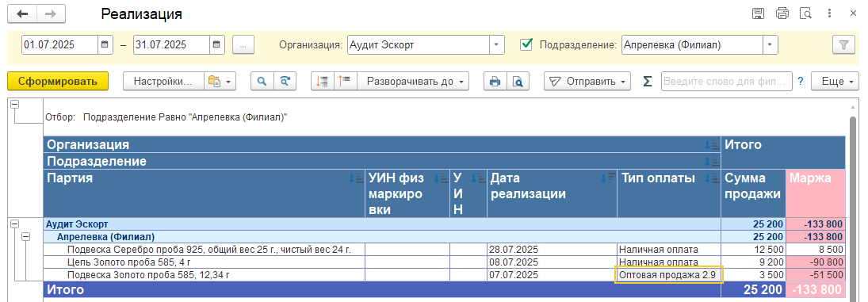Image resolution: width=868 pixels, height=302 pixels.
Task: Click the Сформировать button
Action: tap(58, 82)
